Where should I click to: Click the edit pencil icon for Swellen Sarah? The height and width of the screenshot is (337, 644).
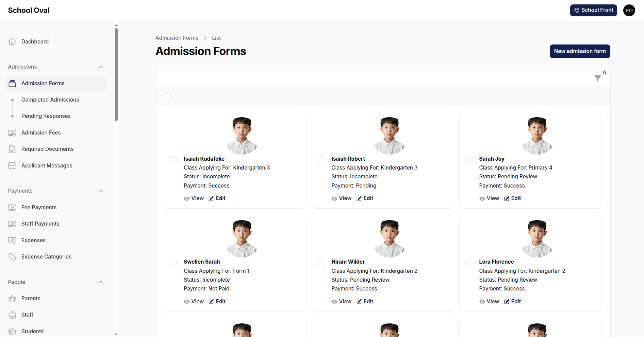(x=211, y=301)
